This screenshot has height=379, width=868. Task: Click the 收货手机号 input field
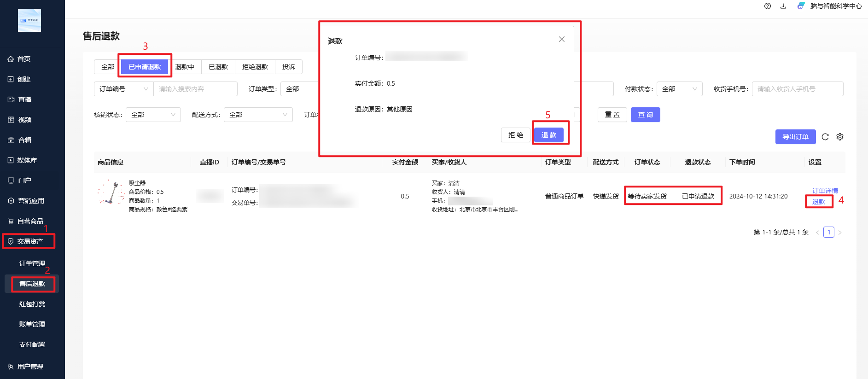(797, 89)
